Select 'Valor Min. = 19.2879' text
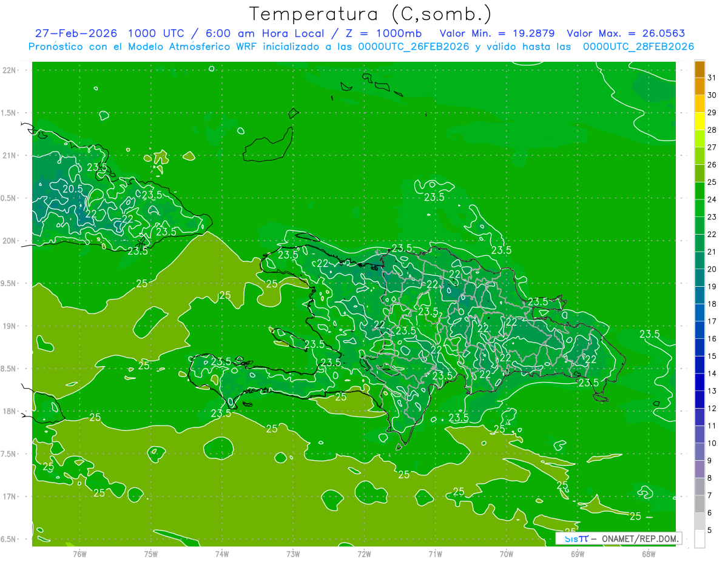 click(498, 33)
